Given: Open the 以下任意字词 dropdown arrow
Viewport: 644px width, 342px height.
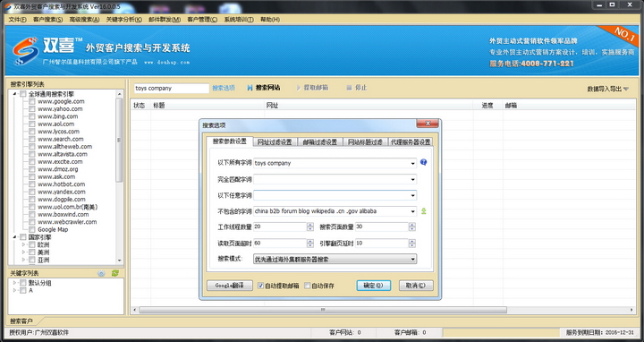Looking at the screenshot, I should [x=412, y=195].
